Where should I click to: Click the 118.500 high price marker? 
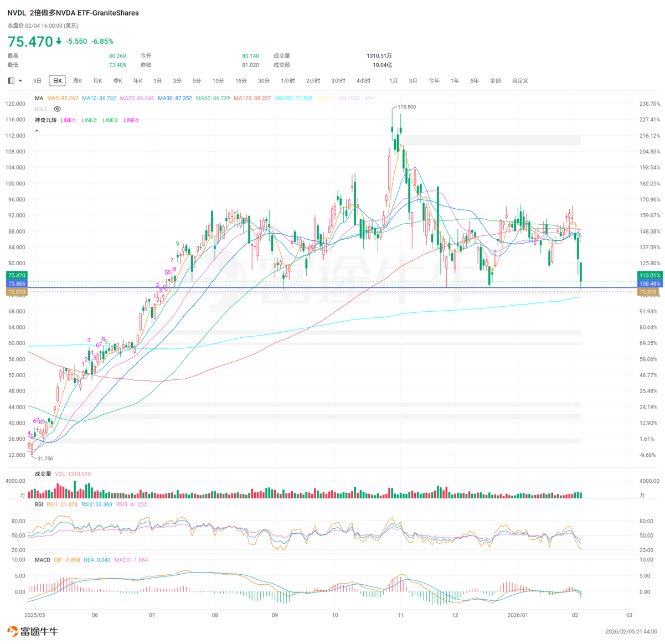[x=406, y=107]
